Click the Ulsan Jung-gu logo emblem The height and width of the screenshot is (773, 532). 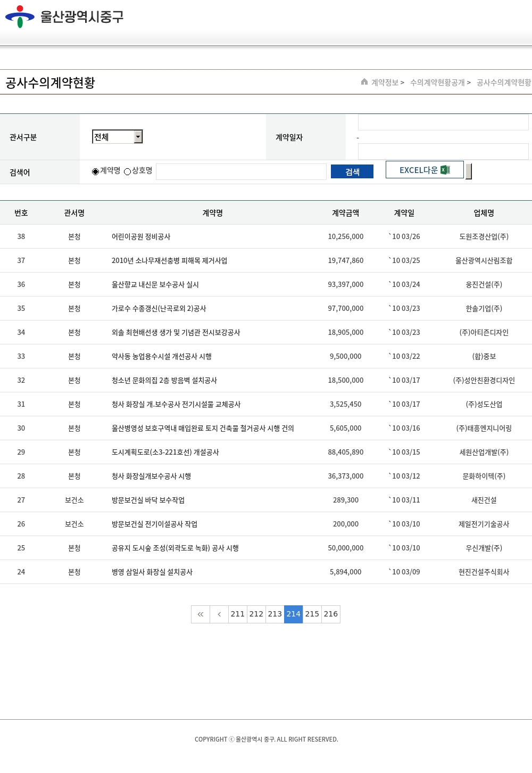[20, 17]
